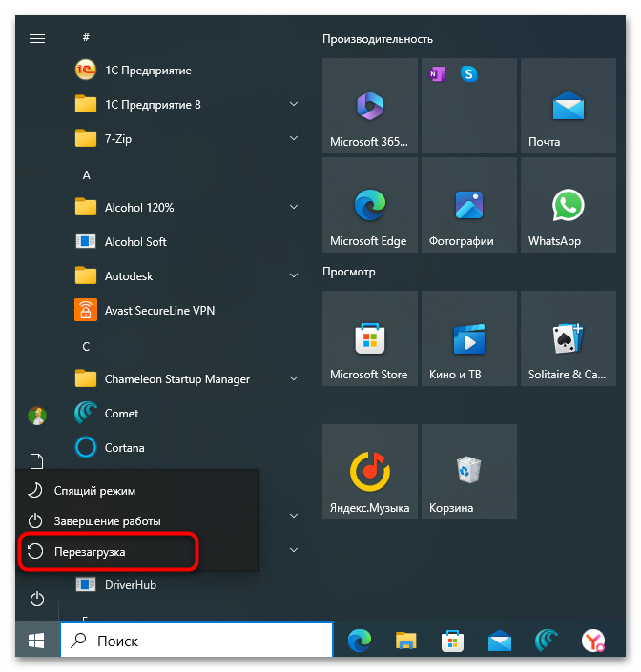
Task: Expand the 7-Zip folder chevron
Action: coord(294,138)
